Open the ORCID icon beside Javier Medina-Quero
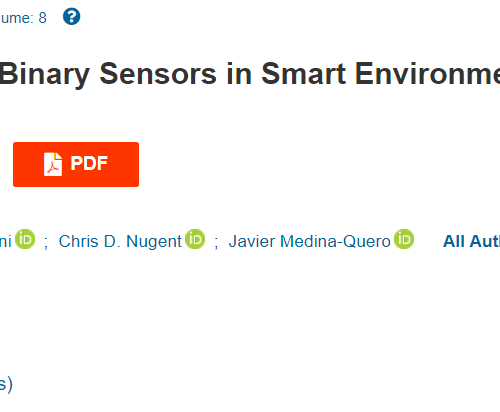The width and height of the screenshot is (500, 412). pos(404,239)
